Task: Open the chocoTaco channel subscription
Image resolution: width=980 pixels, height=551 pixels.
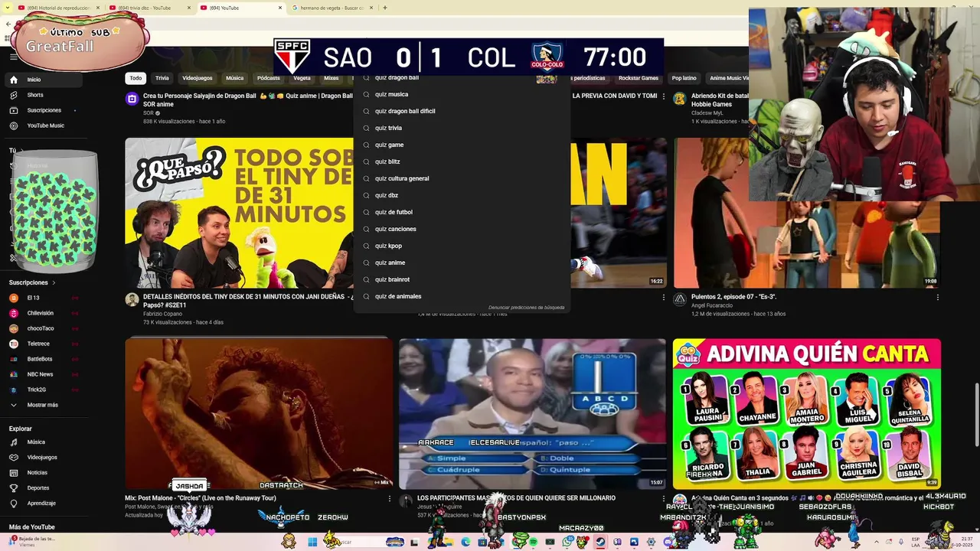Action: tap(42, 328)
